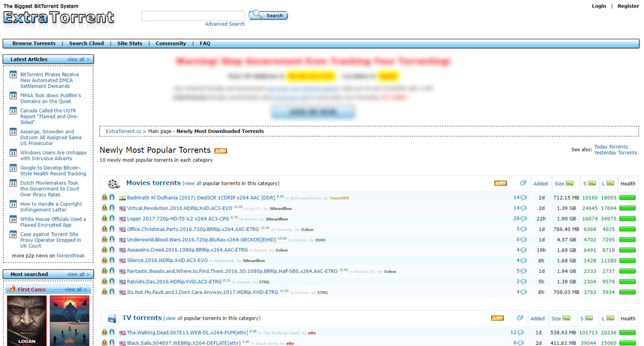
Task: Open the Site Stats menu item
Action: 130,43
